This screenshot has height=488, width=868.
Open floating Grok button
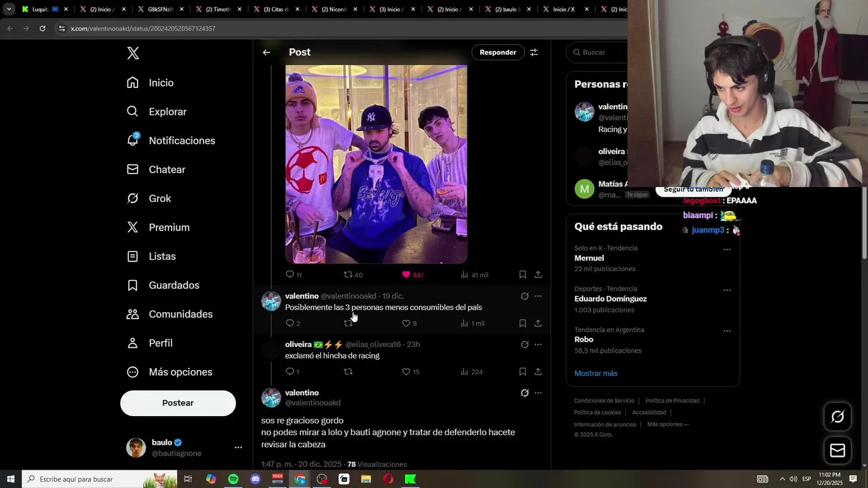(837, 417)
